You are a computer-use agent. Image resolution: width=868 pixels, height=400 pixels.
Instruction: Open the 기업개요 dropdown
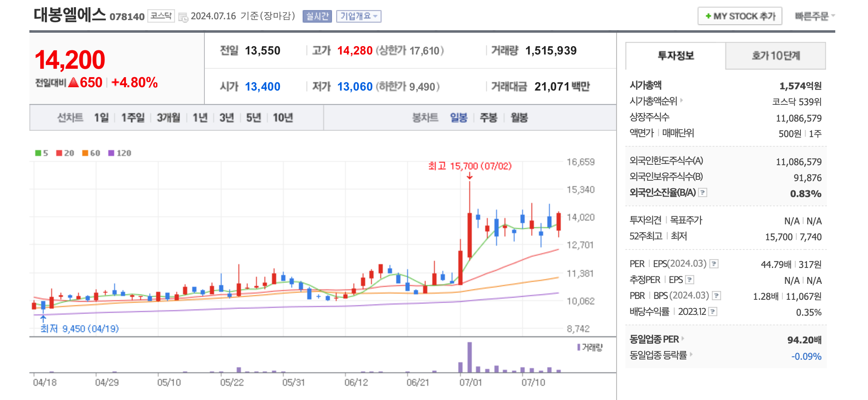pos(359,16)
